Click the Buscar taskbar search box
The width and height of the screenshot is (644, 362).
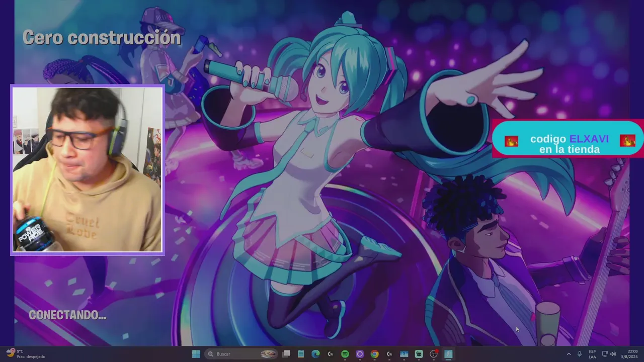coord(242,354)
